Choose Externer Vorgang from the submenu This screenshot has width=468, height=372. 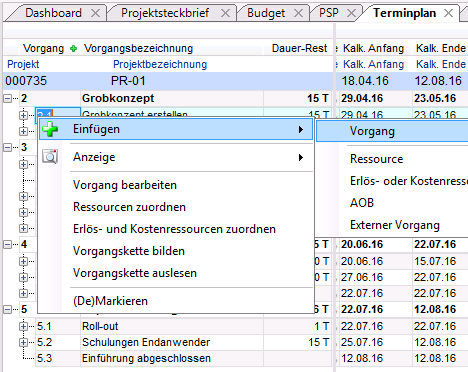pyautogui.click(x=395, y=225)
